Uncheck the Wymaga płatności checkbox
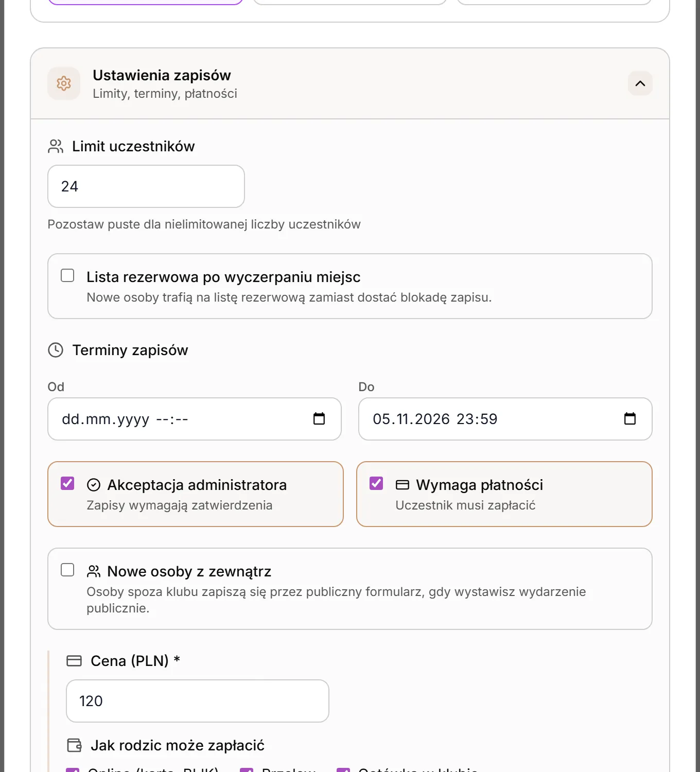The width and height of the screenshot is (700, 772). (376, 484)
